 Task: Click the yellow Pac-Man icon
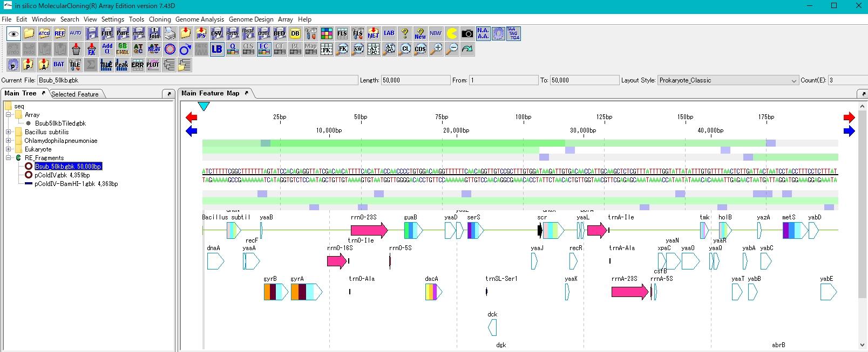(x=452, y=33)
